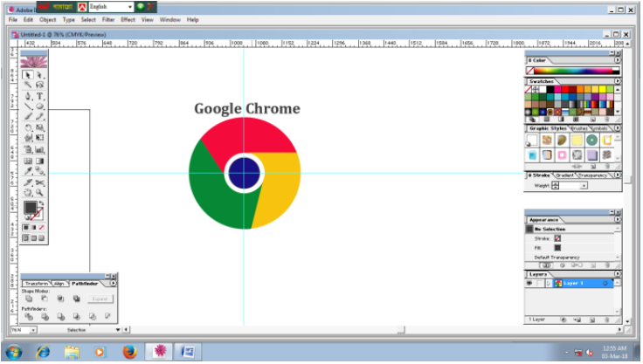Apply the teal ring graphic style
Viewport: 643px width, 364px height.
pos(591,141)
